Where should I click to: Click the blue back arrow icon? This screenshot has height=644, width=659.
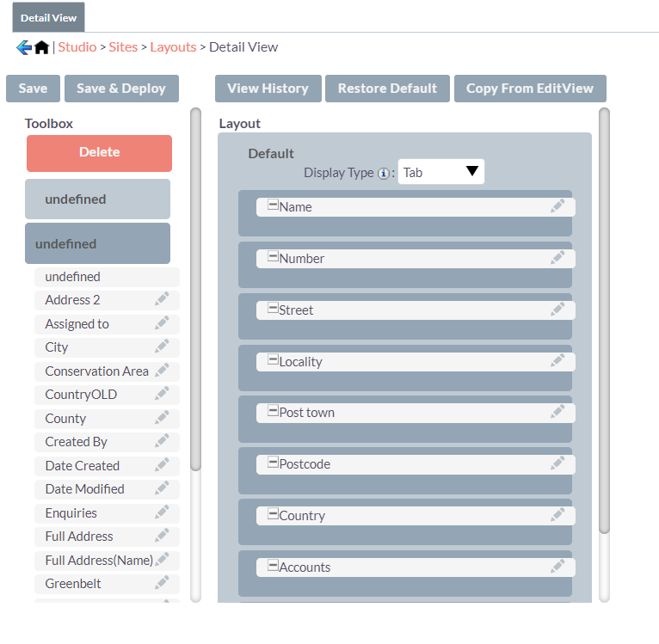[24, 47]
